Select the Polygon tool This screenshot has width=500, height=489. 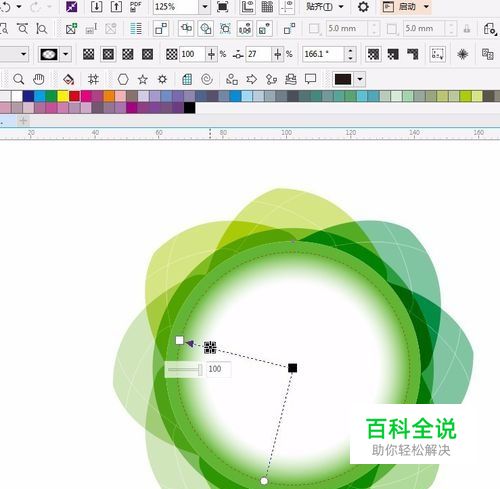[123, 79]
